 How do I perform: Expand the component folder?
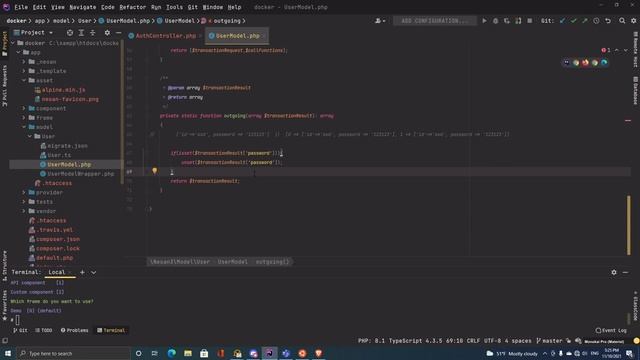[24, 109]
